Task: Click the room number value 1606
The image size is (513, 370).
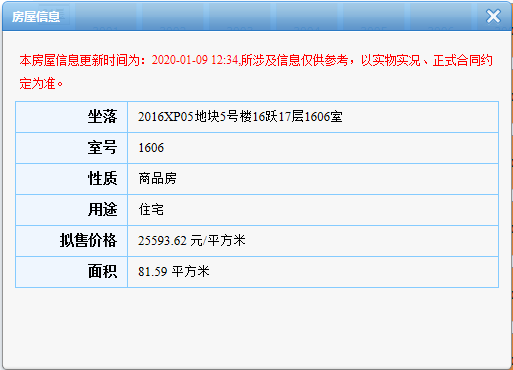Action: click(x=151, y=148)
